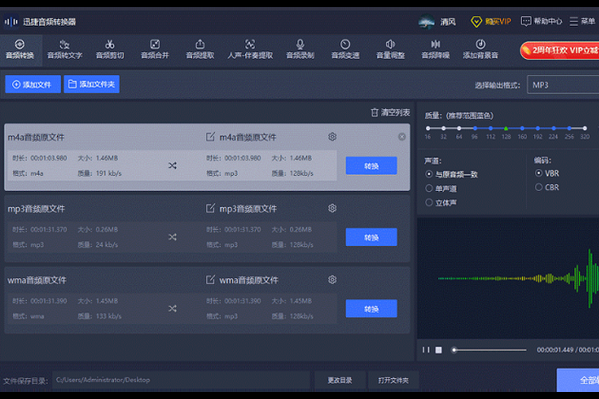This screenshot has width=599, height=399.
Task: Remove m4a音频原文件 with its close icon
Action: pyautogui.click(x=402, y=136)
